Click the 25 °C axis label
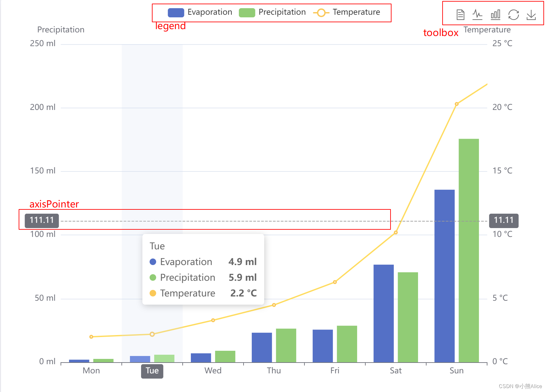547x392 pixels. [x=502, y=44]
